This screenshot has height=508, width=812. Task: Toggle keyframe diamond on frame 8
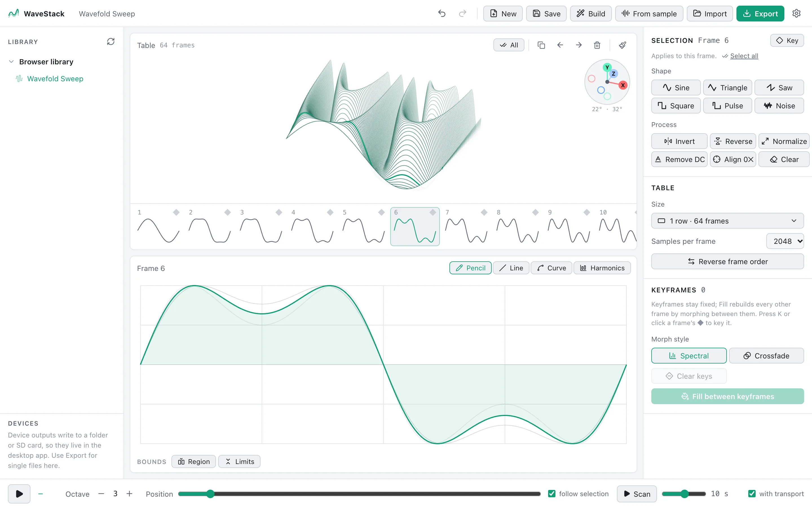click(x=535, y=212)
